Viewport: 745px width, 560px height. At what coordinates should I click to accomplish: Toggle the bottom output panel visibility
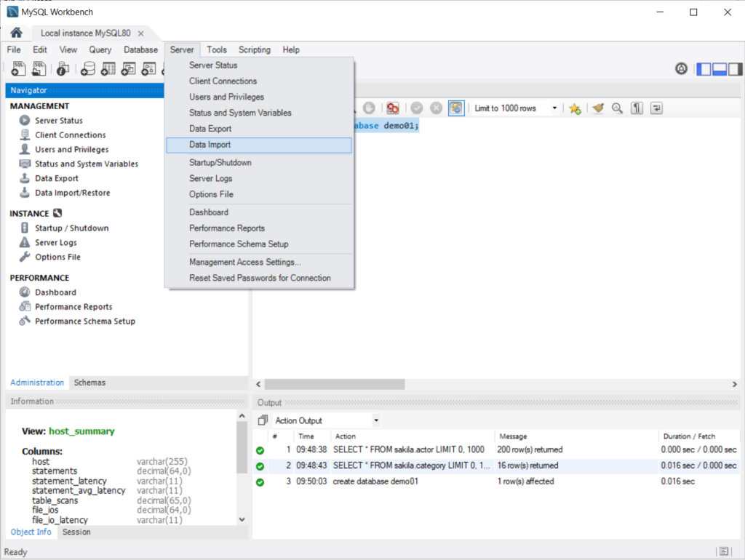click(720, 69)
